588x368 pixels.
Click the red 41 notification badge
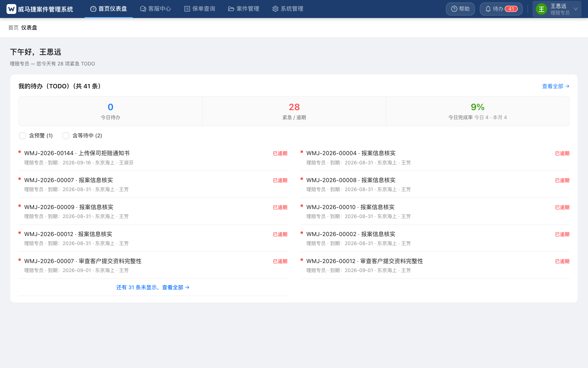511,9
